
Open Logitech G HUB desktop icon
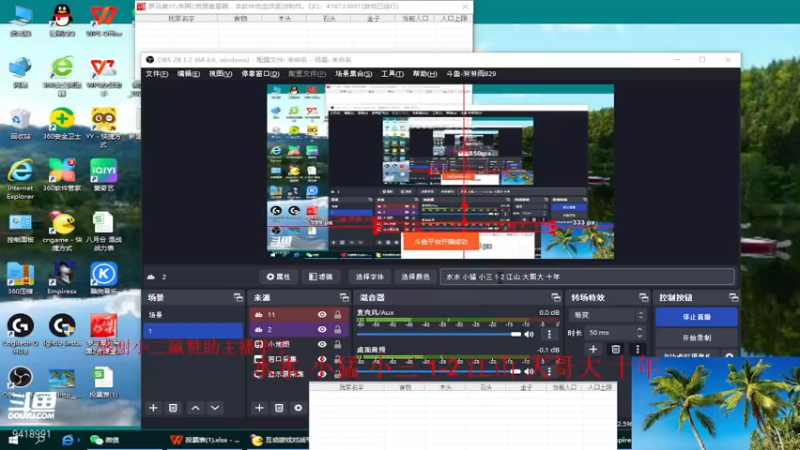pyautogui.click(x=20, y=334)
